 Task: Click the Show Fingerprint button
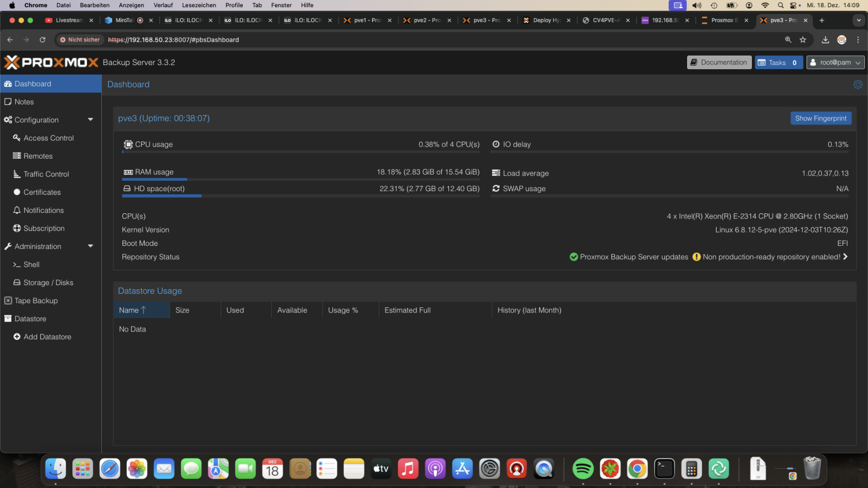(x=820, y=118)
